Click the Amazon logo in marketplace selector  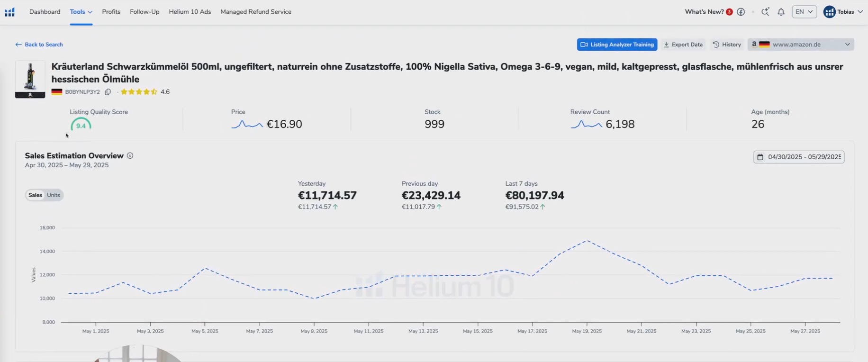point(754,44)
